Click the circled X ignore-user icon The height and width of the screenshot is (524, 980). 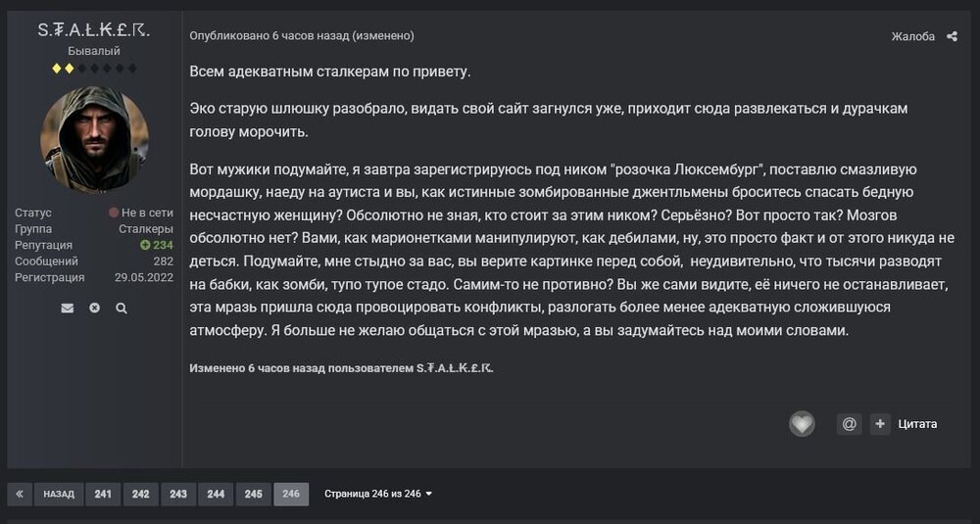(94, 308)
